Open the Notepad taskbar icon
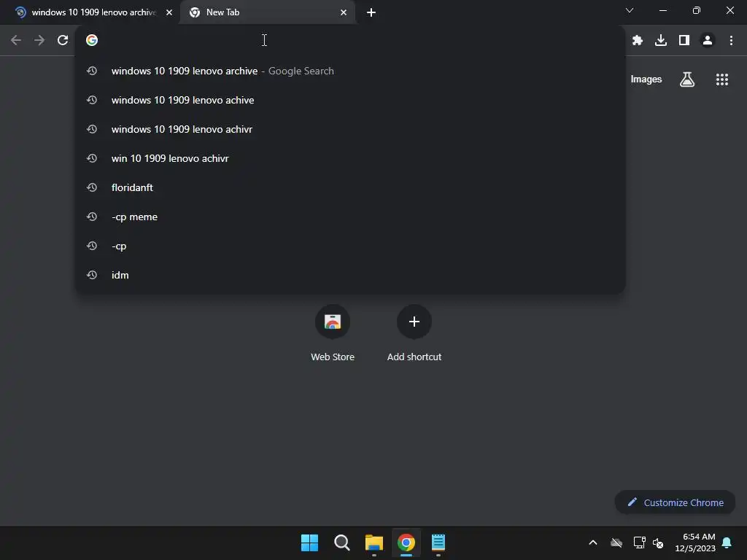Image resolution: width=747 pixels, height=560 pixels. coord(438,542)
